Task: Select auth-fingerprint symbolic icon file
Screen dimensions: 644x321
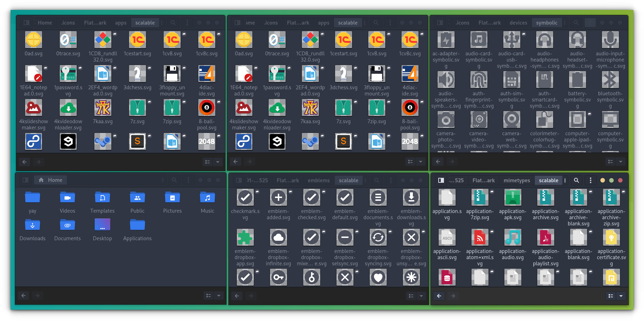Action: [479, 80]
